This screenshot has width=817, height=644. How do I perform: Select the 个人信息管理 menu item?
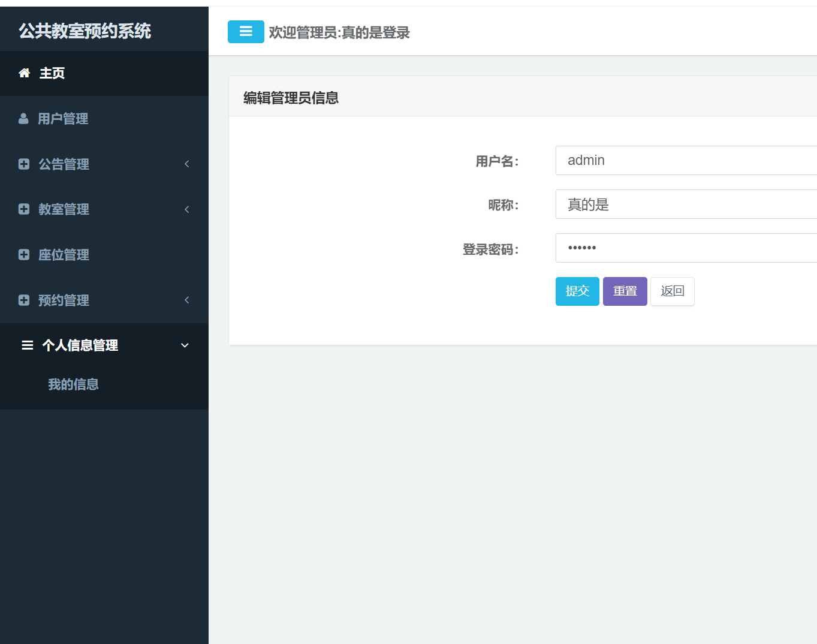[104, 345]
